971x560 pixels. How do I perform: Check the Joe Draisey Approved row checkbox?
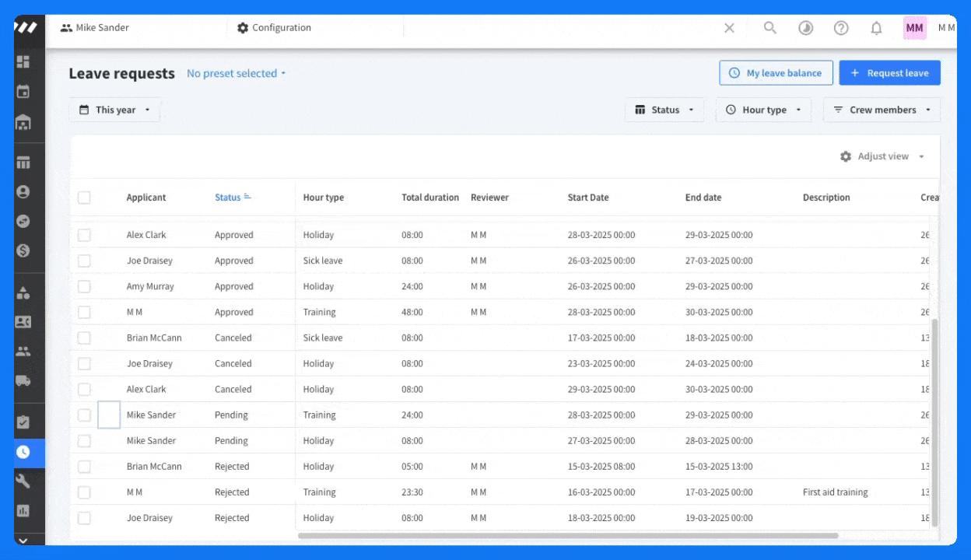(84, 261)
